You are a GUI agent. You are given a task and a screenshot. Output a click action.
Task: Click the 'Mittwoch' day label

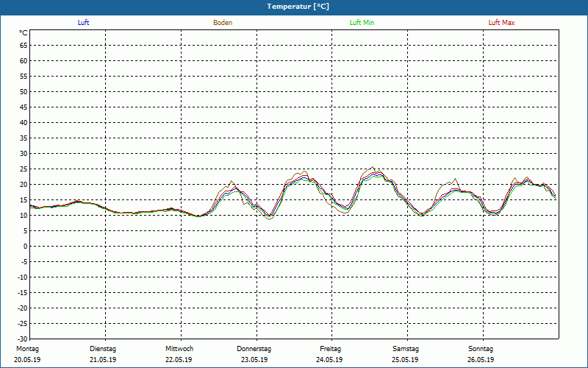click(179, 349)
